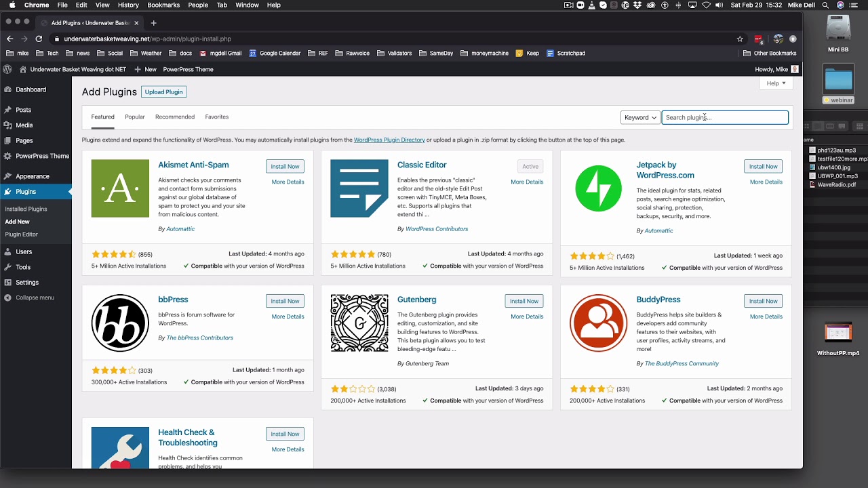Open the Howdy, Mike account menu
This screenshot has width=868, height=488.
click(776, 69)
